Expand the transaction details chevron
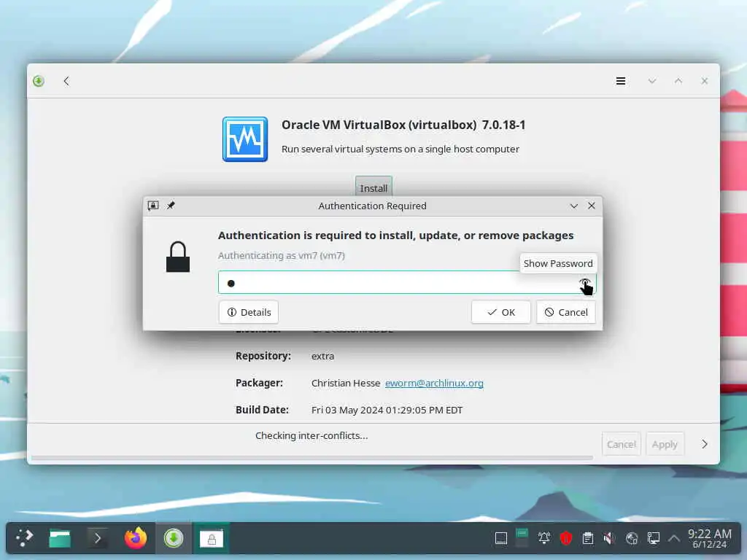This screenshot has height=560, width=747. (x=704, y=444)
